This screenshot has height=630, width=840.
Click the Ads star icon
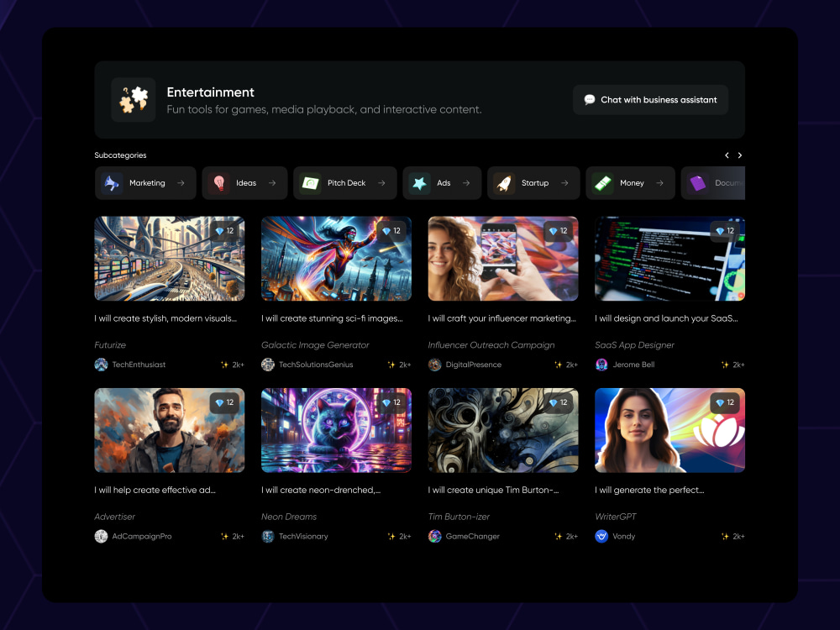coord(419,183)
